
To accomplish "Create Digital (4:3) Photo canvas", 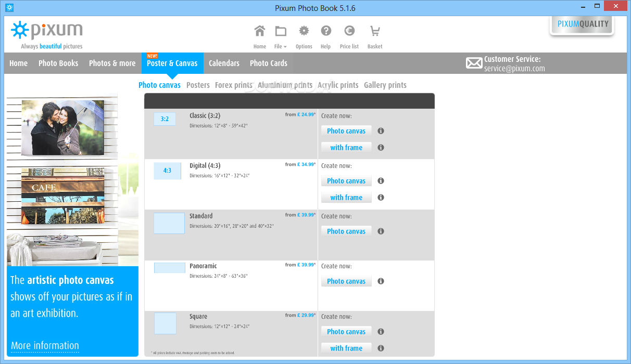I will coord(346,181).
